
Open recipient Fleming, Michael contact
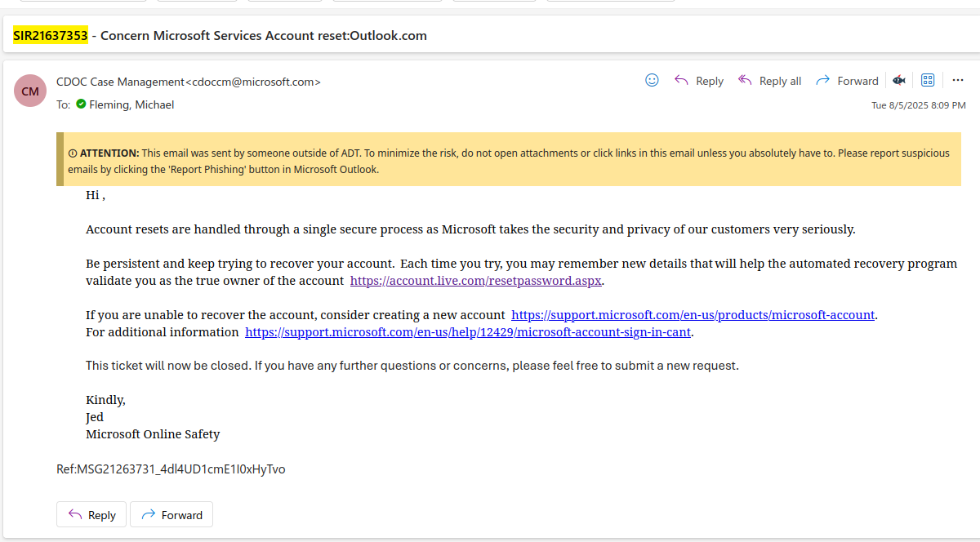coord(131,104)
